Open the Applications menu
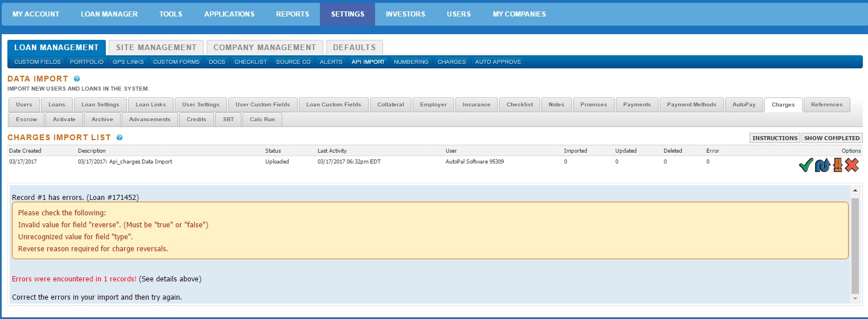868x319 pixels. click(229, 14)
